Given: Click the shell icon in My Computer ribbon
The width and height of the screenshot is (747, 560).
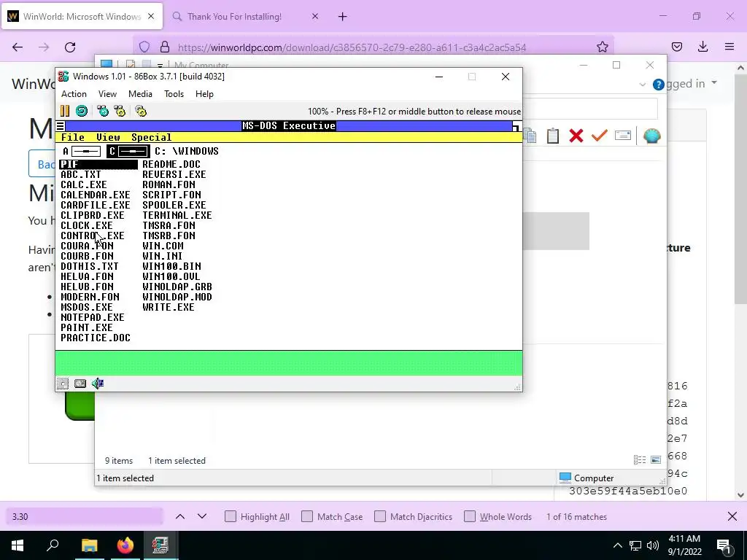Looking at the screenshot, I should 651,136.
